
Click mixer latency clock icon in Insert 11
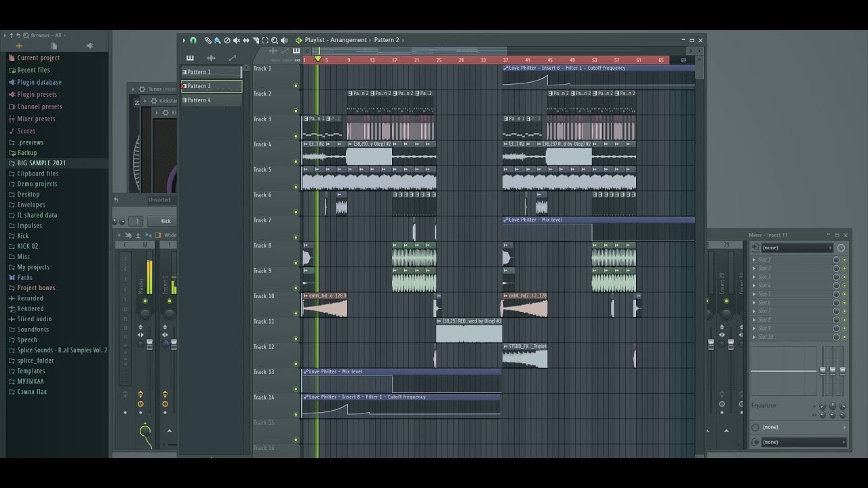pyautogui.click(x=841, y=248)
